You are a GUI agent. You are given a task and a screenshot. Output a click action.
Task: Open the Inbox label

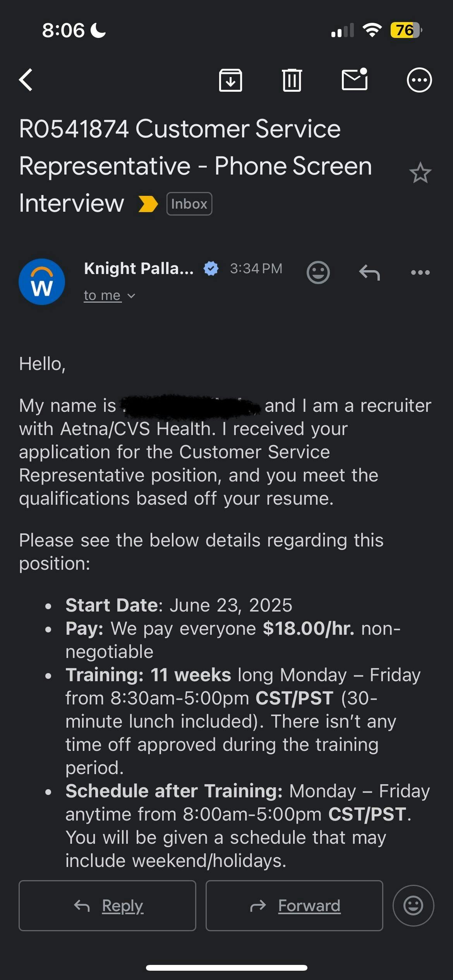click(x=189, y=204)
